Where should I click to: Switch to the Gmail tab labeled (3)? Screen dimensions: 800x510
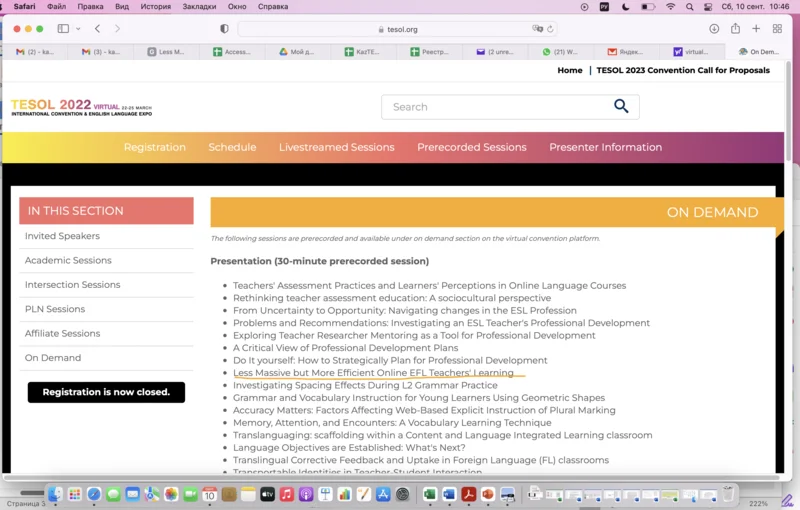pos(101,52)
